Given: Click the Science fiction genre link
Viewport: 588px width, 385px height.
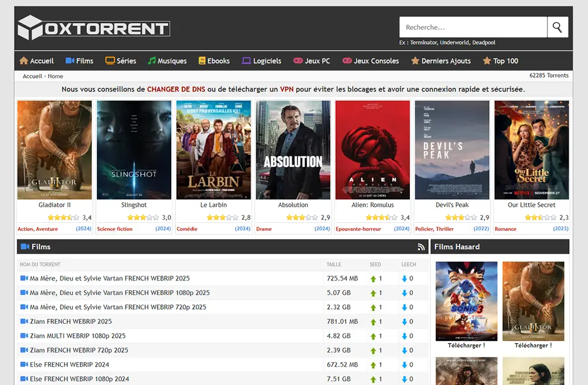Looking at the screenshot, I should click(115, 229).
